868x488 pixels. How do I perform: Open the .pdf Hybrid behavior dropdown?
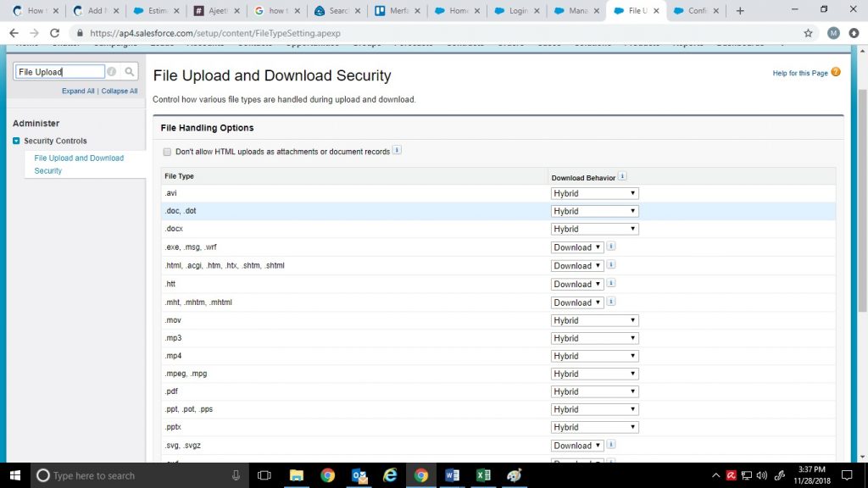click(593, 391)
